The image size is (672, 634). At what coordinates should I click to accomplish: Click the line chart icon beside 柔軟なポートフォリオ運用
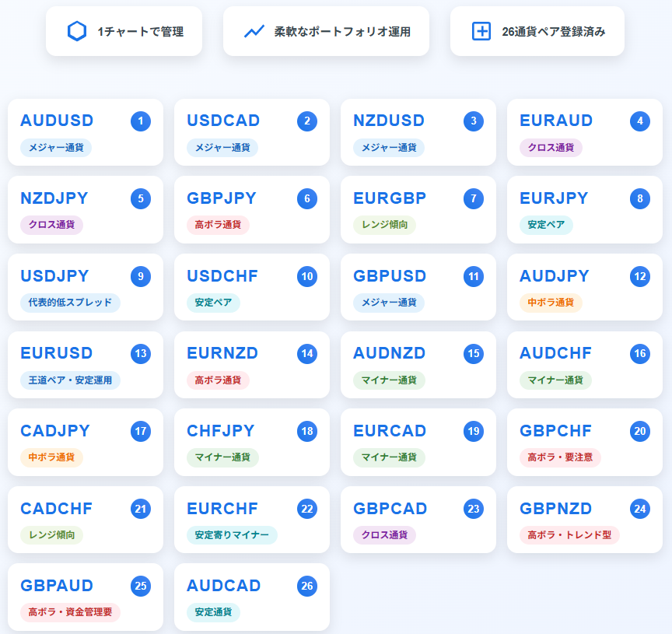coord(254,31)
